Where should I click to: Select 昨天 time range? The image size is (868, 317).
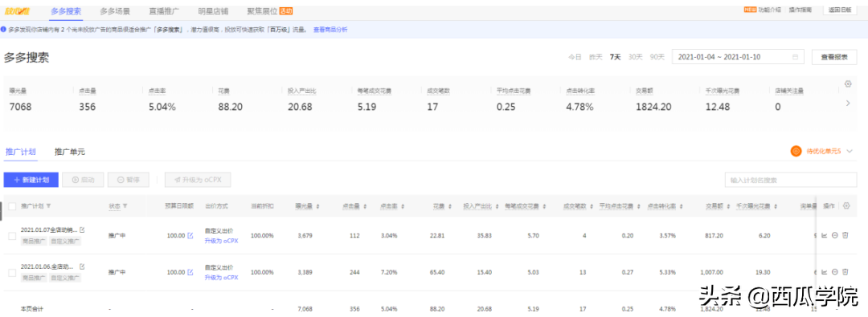tap(596, 57)
